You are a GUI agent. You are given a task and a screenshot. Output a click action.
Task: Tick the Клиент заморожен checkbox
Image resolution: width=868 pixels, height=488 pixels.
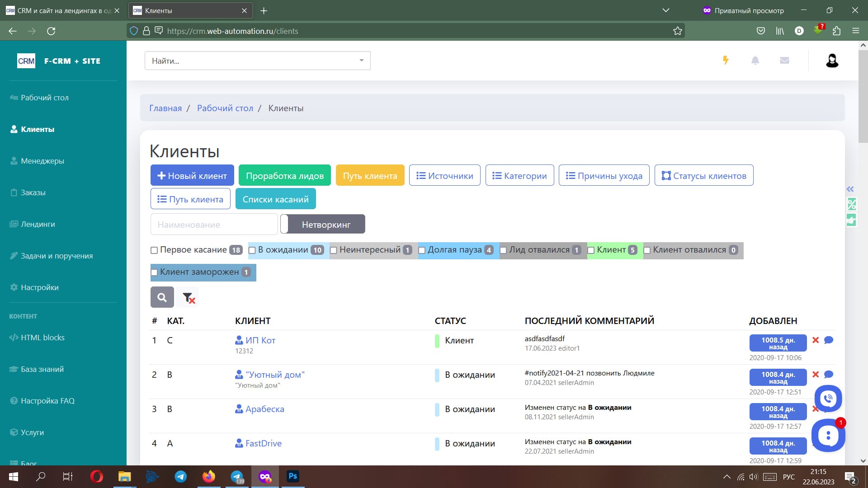154,272
